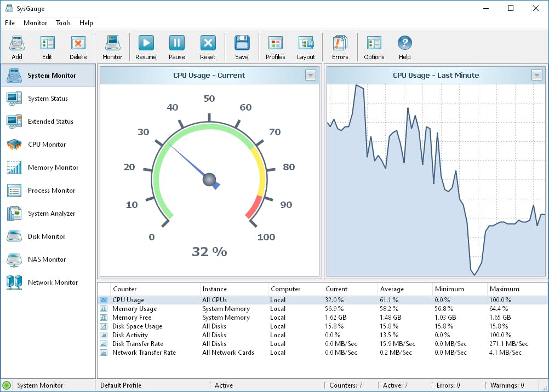Click the Edit counter toolbar icon
Viewport: 549px width, 392px height.
(48, 47)
